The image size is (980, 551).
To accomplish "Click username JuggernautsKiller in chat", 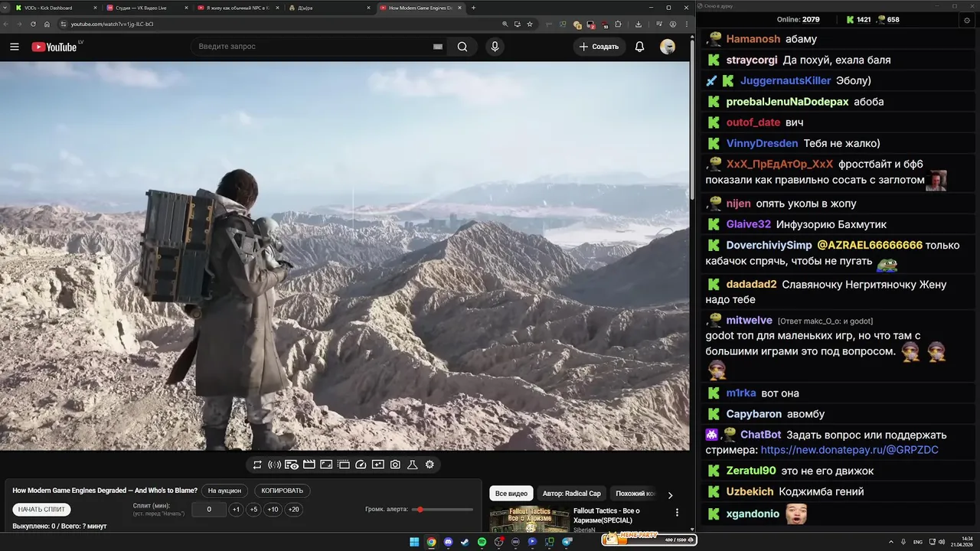I will pos(786,80).
